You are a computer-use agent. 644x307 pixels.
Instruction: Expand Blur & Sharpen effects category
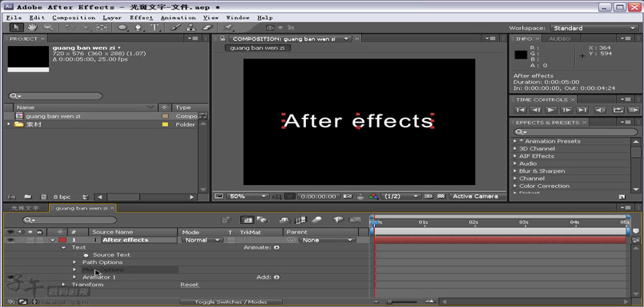click(x=515, y=171)
